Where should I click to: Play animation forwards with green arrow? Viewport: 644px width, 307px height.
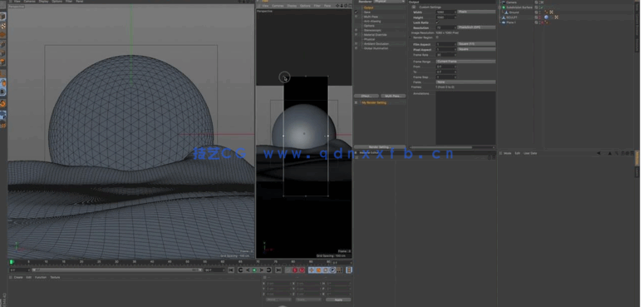point(254,270)
